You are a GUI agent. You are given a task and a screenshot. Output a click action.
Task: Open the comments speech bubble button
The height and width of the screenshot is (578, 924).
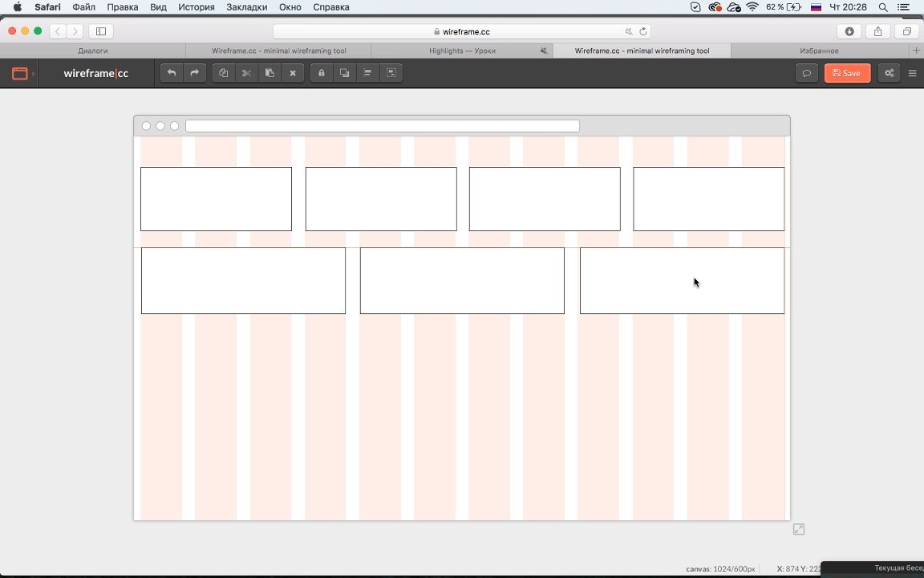[x=807, y=73]
